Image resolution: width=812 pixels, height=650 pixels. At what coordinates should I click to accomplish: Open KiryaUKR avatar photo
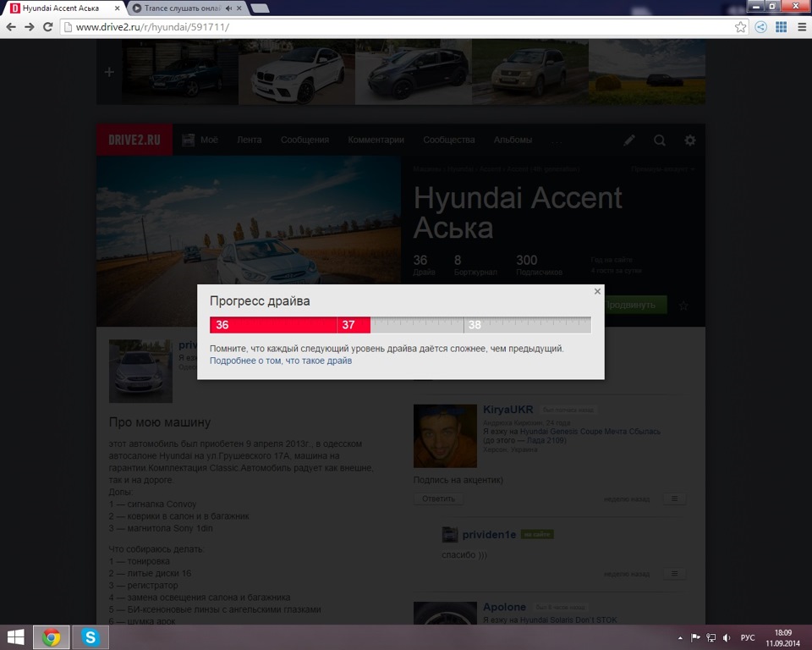(x=445, y=436)
